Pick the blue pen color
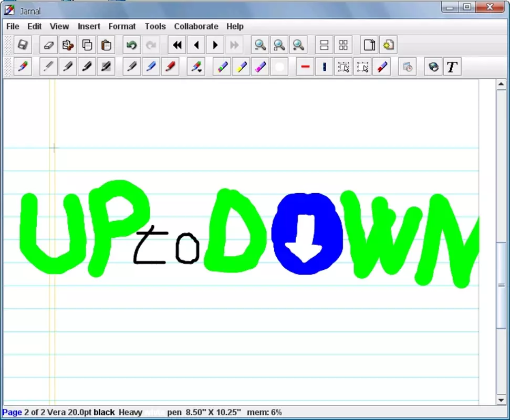510x420 pixels. [x=151, y=67]
